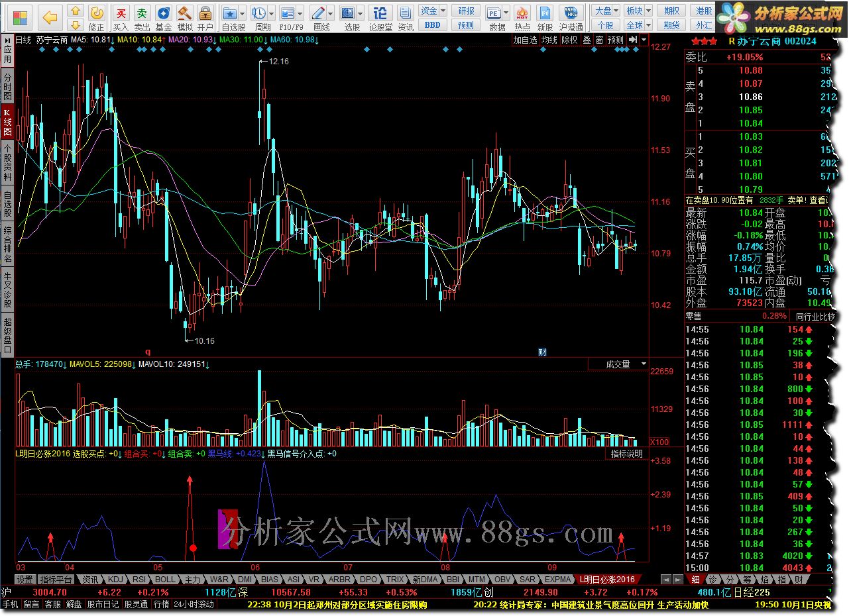Expand the F10/F9 dropdown arrow
Image resolution: width=849 pixels, height=616 pixels.
pyautogui.click(x=300, y=13)
